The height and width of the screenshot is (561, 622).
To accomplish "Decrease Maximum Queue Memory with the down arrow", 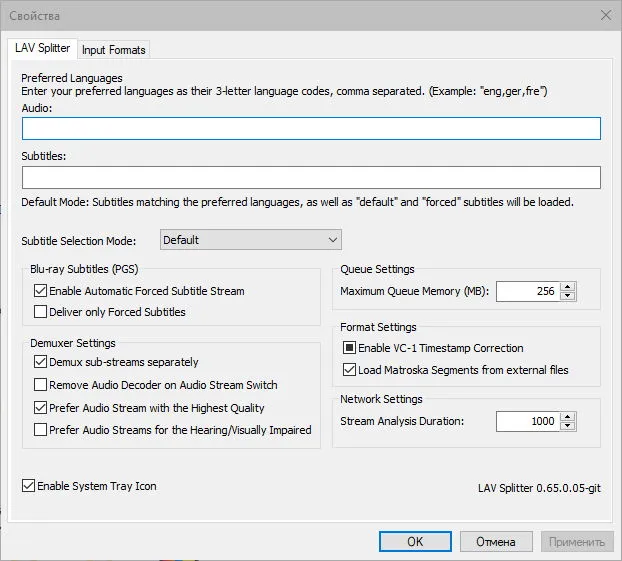I will [x=568, y=296].
